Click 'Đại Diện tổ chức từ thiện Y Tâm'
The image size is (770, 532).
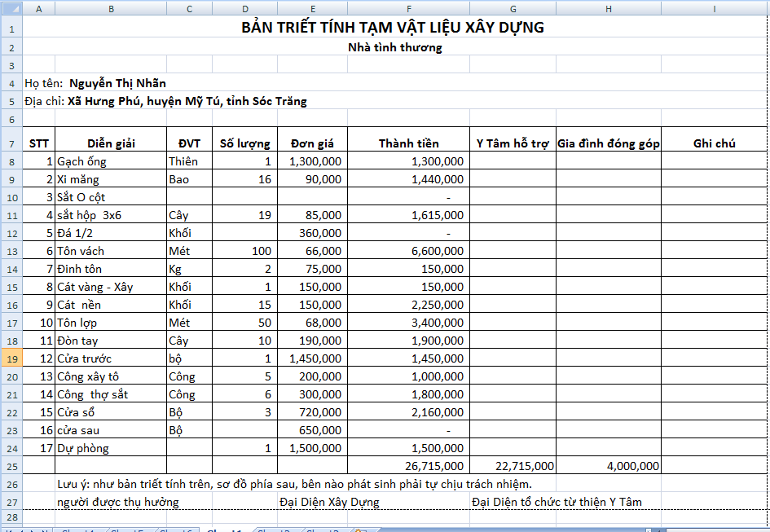pos(557,502)
